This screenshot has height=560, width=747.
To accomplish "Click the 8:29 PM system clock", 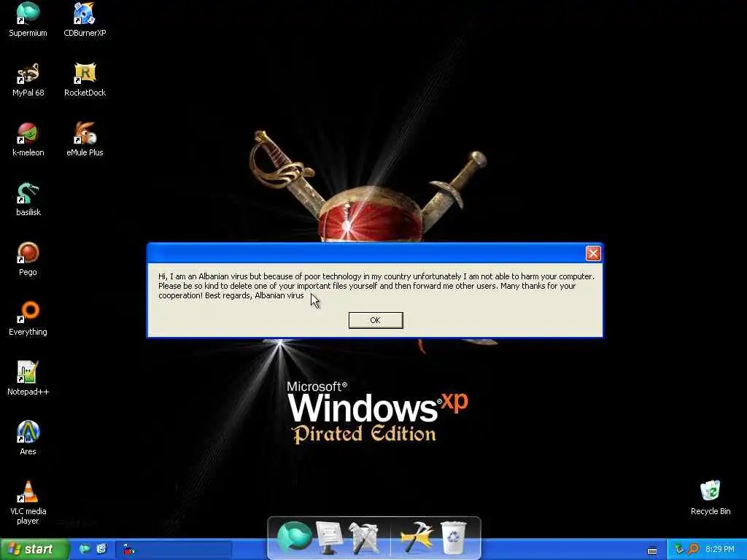I will [720, 550].
